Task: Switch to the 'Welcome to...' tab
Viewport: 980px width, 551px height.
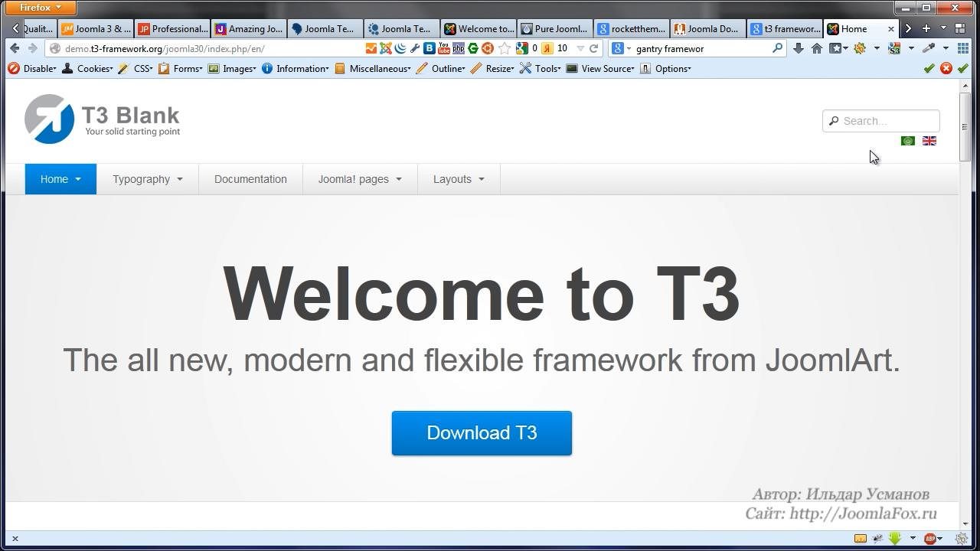Action: [479, 29]
